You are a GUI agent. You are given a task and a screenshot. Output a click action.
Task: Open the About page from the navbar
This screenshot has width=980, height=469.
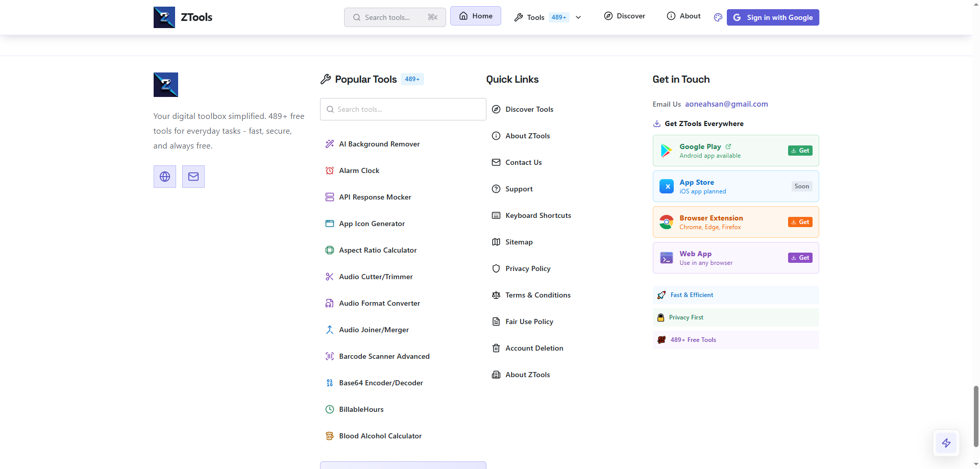683,16
